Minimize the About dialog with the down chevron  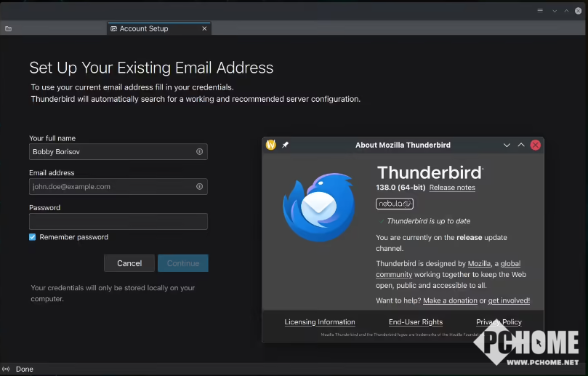coord(507,145)
